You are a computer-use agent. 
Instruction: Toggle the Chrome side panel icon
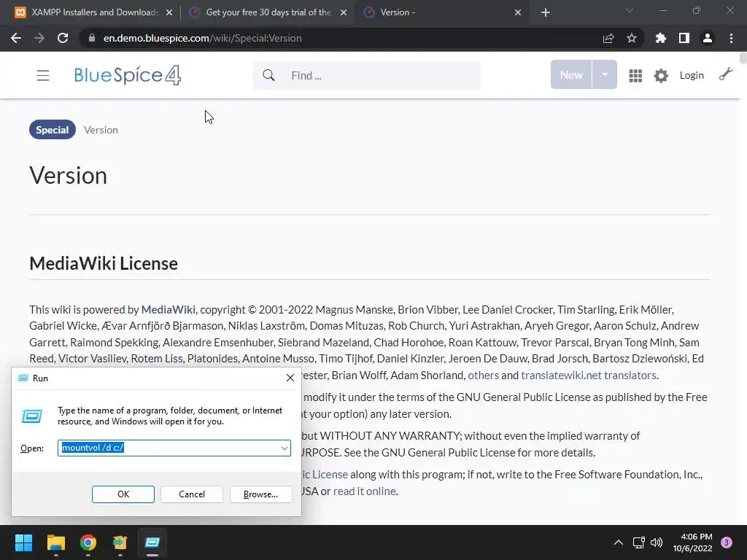pos(684,38)
